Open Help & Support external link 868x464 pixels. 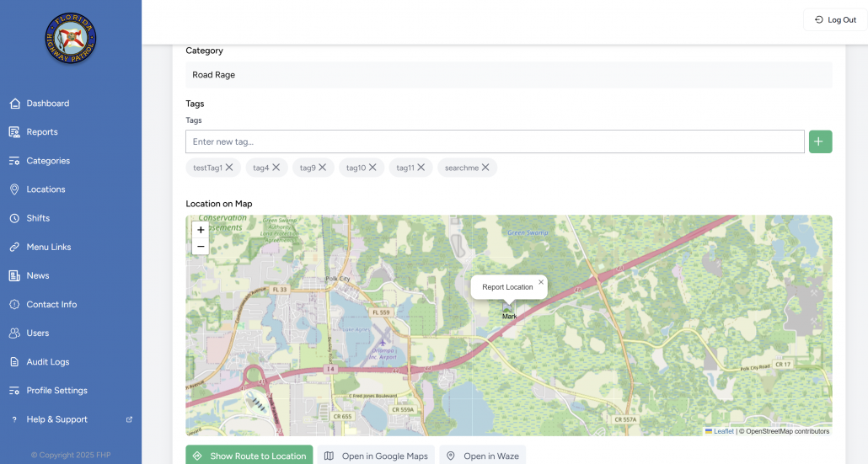click(x=56, y=419)
